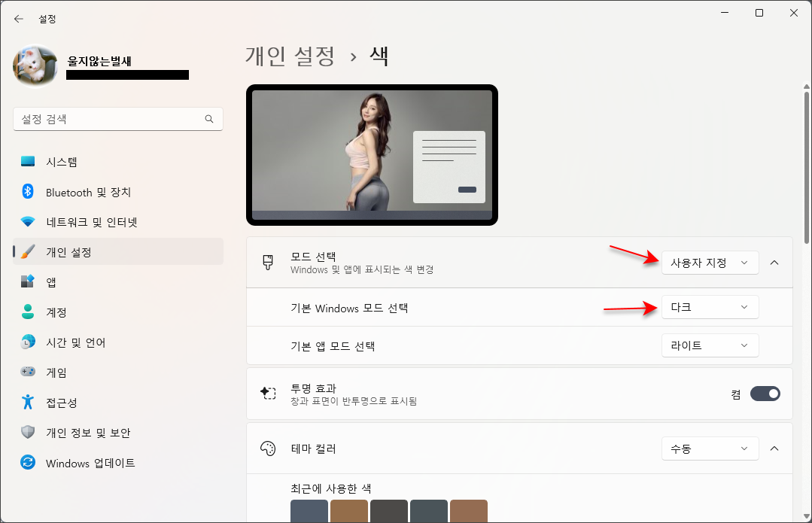The height and width of the screenshot is (523, 812).
Task: Open the 라이트 app mode dropdown
Action: (710, 345)
